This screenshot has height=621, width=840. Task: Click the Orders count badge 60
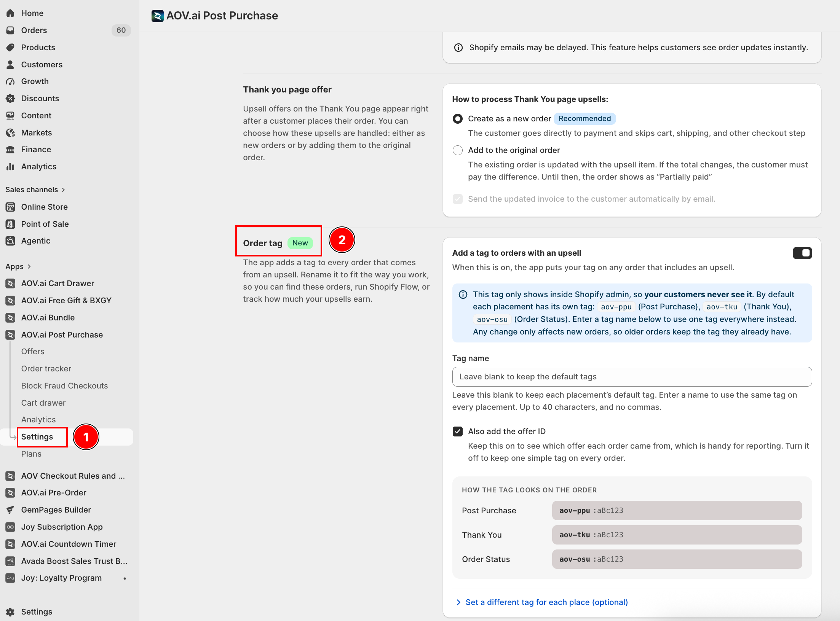click(121, 30)
